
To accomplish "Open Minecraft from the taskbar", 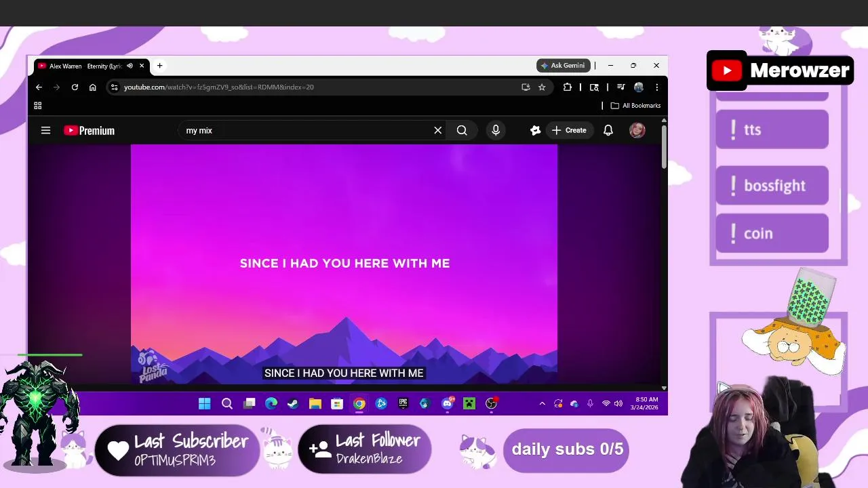I will [469, 404].
